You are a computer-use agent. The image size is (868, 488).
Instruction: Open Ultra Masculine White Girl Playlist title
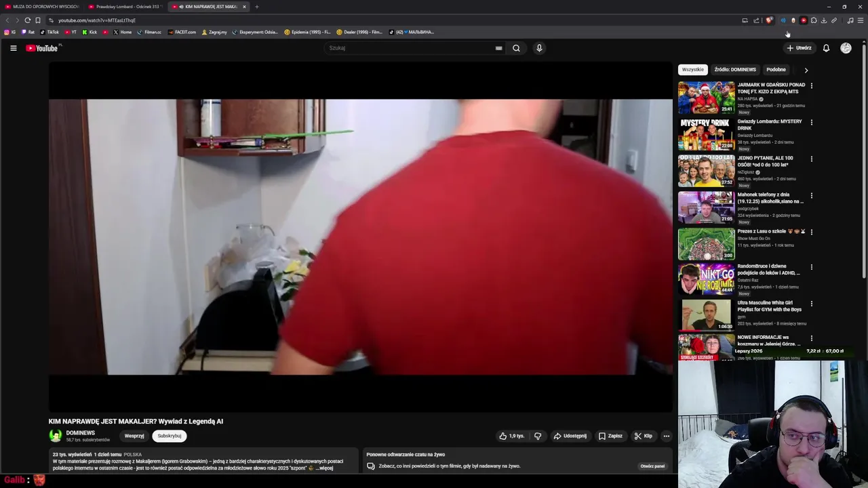point(770,306)
